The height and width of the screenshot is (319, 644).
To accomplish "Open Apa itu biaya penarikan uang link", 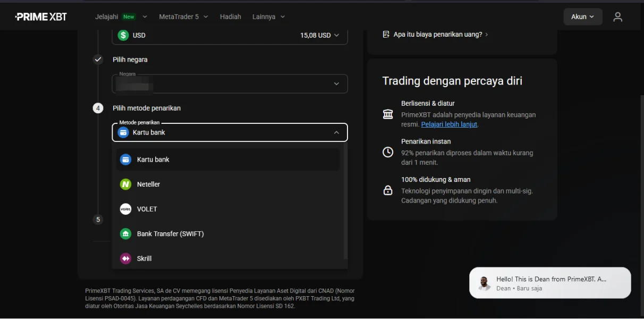I will click(437, 35).
